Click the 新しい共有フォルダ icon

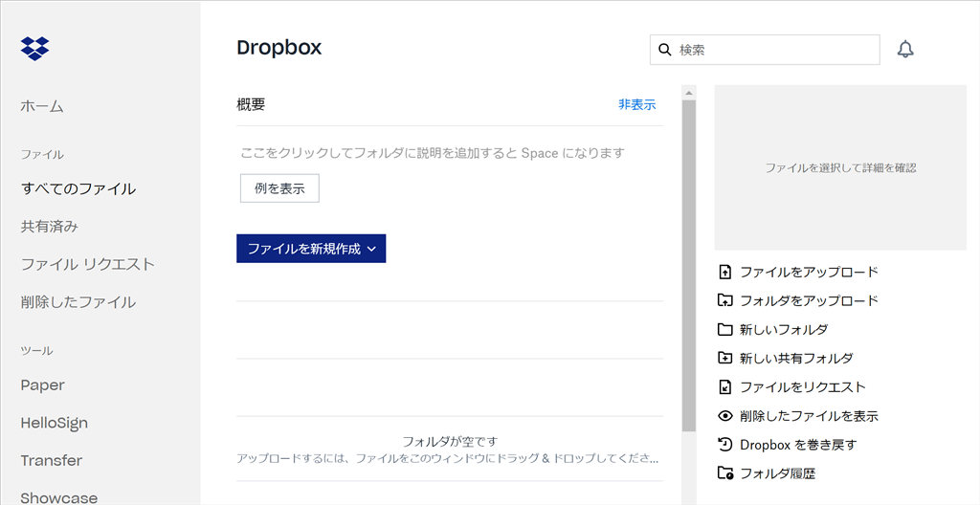coord(724,358)
